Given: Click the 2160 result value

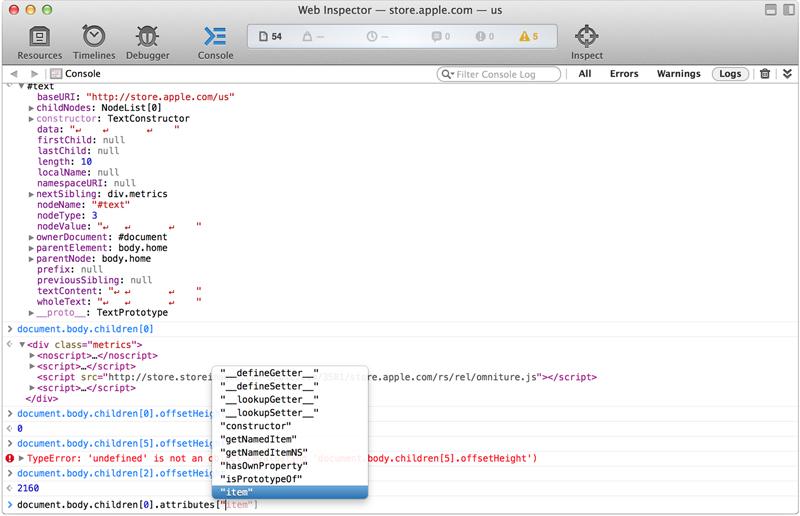Looking at the screenshot, I should pos(28,488).
